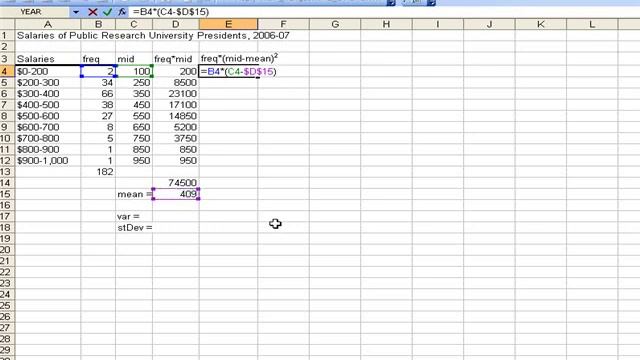Click the Name Box showing YEAR
The height and width of the screenshot is (360, 640).
tap(35, 12)
